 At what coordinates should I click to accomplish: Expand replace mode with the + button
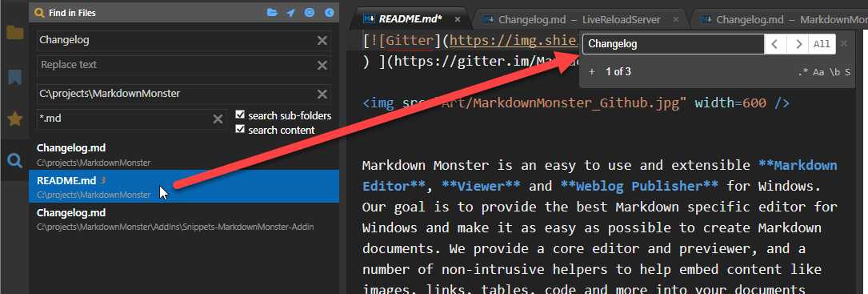pyautogui.click(x=592, y=72)
